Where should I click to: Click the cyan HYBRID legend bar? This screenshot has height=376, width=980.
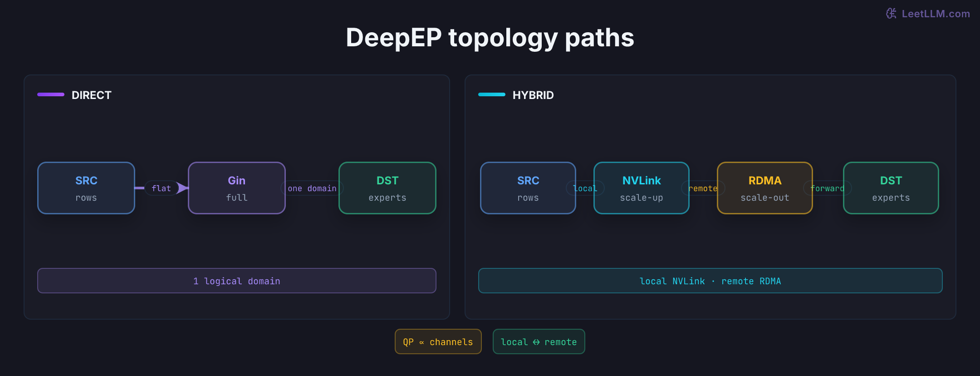[x=492, y=94]
